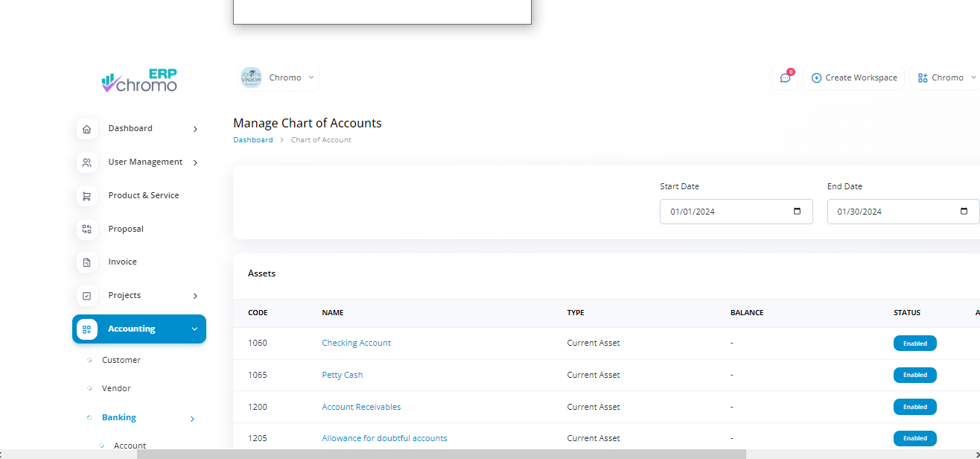Screen dimensions: 980x459
Task: Click the Invoice document icon
Action: (87, 262)
